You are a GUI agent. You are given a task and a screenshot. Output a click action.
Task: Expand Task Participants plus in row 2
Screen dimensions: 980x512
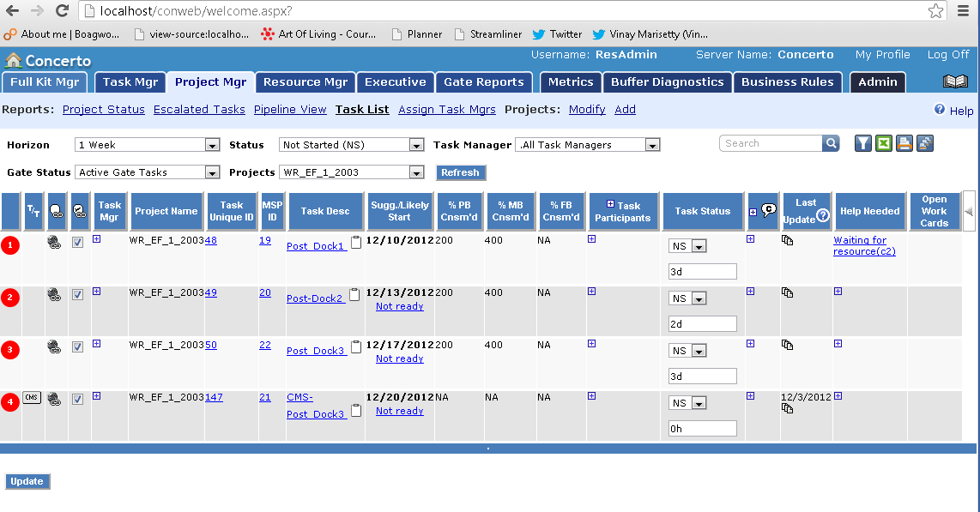tap(592, 292)
